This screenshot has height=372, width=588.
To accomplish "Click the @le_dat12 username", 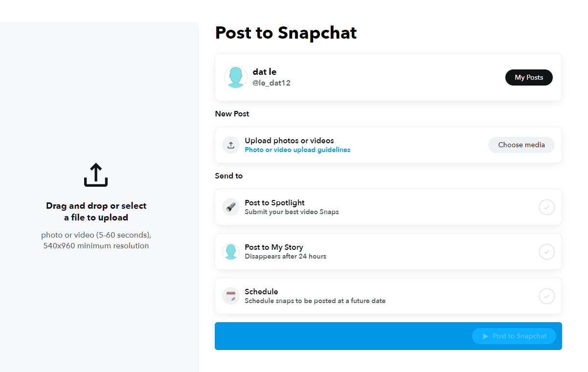I will pos(271,83).
